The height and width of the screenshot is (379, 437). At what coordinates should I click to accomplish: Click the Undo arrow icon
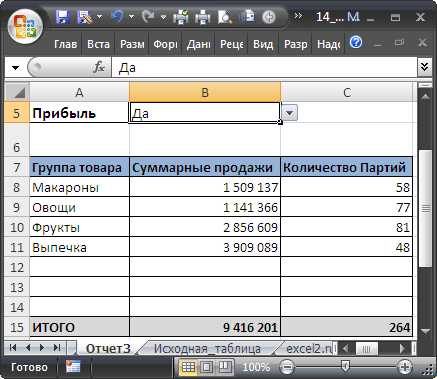(x=117, y=17)
